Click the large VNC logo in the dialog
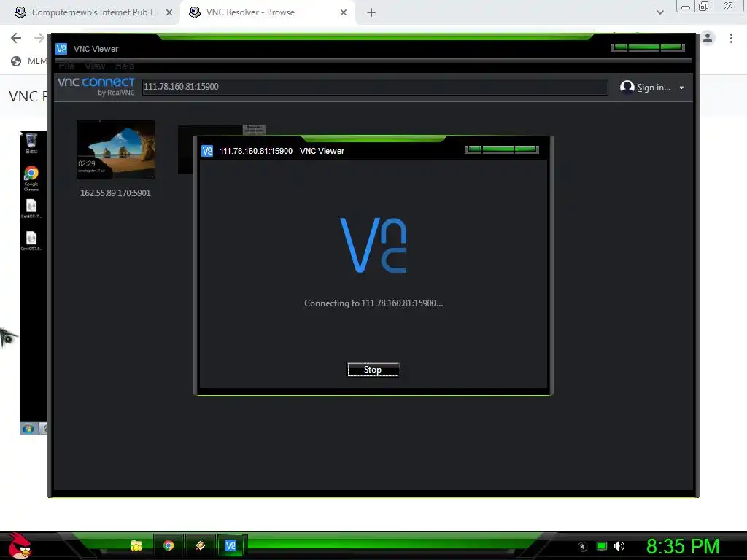This screenshot has width=747, height=560. point(373,245)
